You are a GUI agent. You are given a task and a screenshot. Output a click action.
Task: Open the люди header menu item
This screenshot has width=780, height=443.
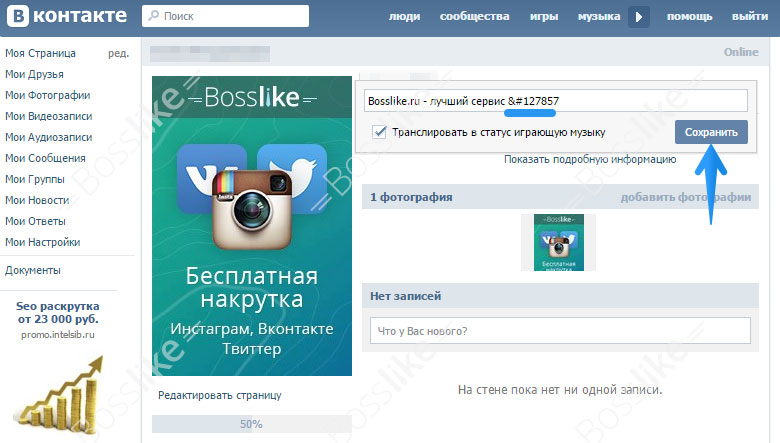tap(404, 16)
